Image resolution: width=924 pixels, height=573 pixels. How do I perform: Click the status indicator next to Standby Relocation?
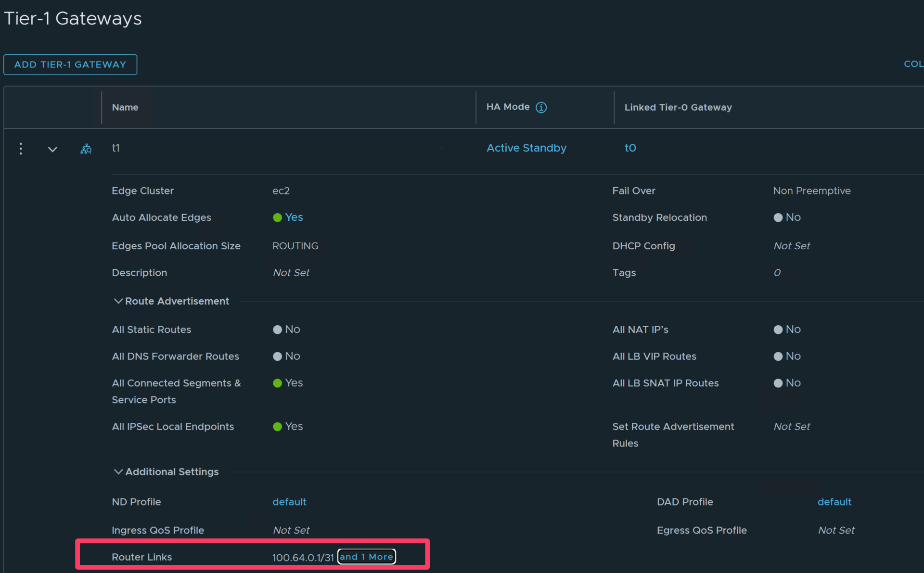[x=778, y=217]
